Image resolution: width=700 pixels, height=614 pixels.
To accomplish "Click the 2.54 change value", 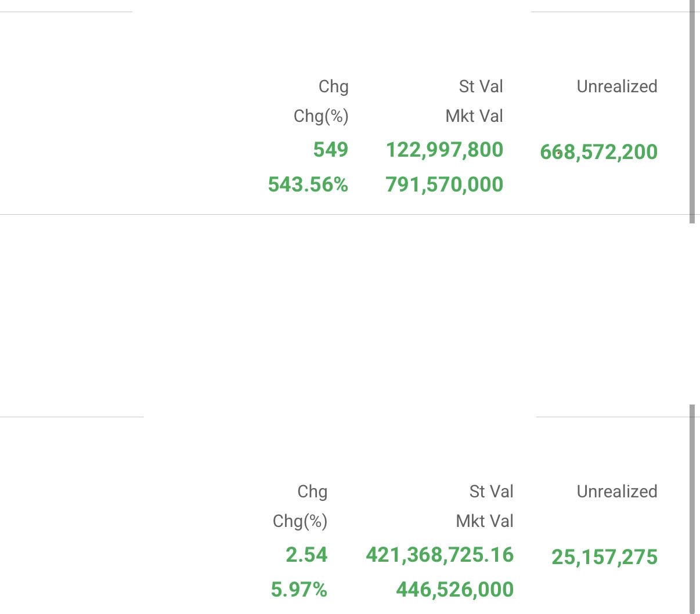I will [x=306, y=555].
